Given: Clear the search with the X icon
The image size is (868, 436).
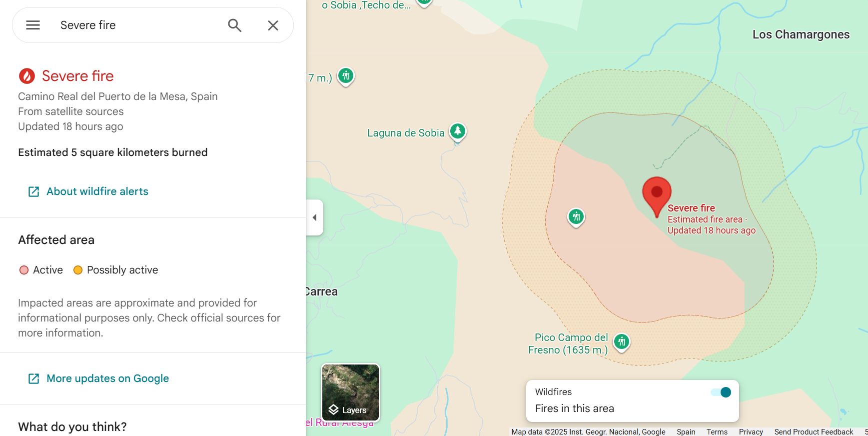Looking at the screenshot, I should (x=273, y=25).
